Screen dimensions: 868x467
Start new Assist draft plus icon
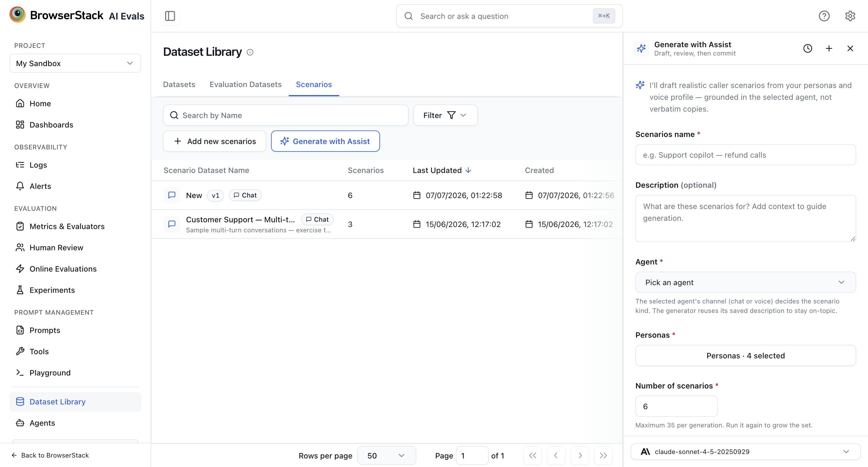tap(829, 48)
